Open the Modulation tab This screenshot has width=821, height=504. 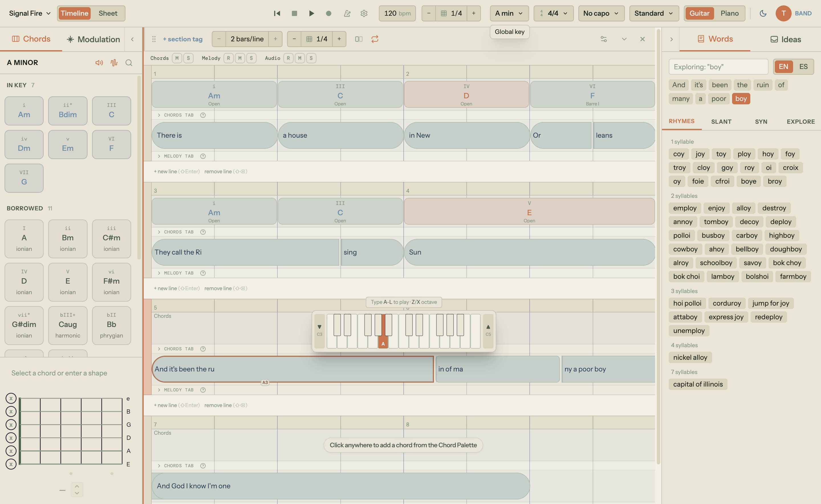point(93,39)
